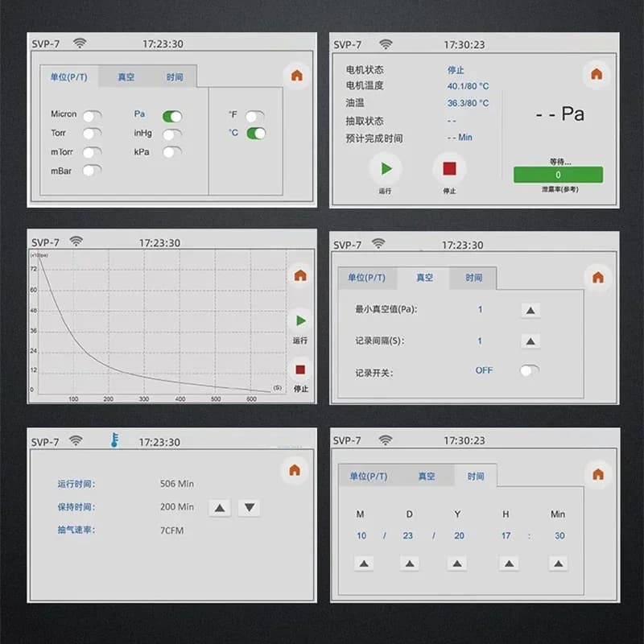Turn on the 记录开关 recording switch
The width and height of the screenshot is (644, 644).
point(530,370)
